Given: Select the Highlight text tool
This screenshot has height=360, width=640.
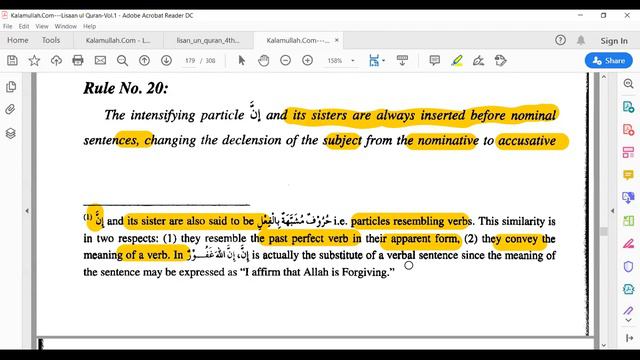Looking at the screenshot, I should pyautogui.click(x=457, y=60).
